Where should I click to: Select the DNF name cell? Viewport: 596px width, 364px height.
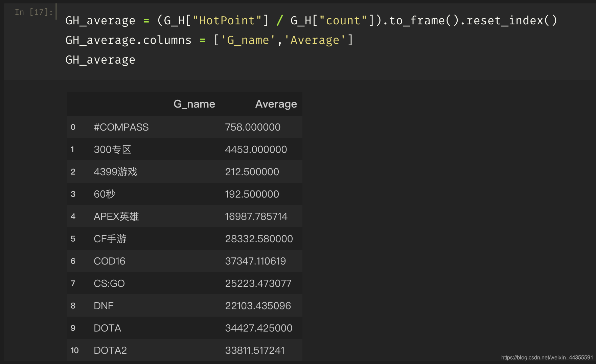[x=104, y=306]
